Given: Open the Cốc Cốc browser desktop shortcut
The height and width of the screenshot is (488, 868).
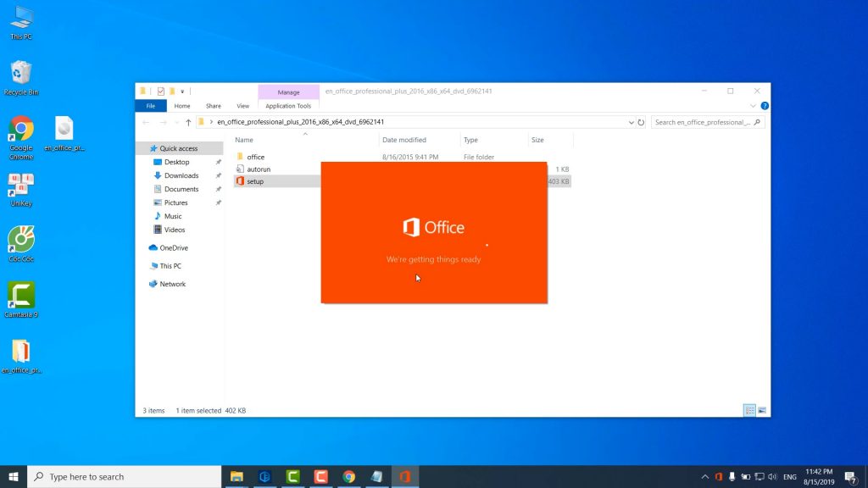Looking at the screenshot, I should [21, 244].
